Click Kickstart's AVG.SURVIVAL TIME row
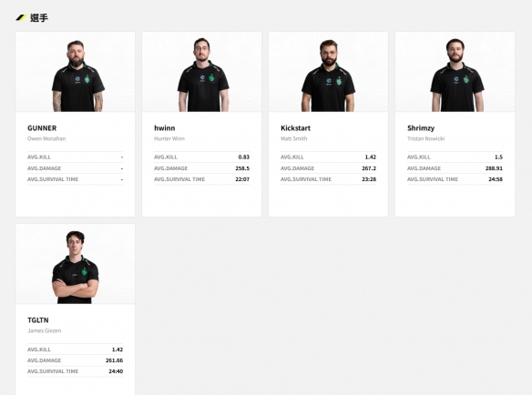The height and width of the screenshot is (395, 532). pyautogui.click(x=329, y=179)
